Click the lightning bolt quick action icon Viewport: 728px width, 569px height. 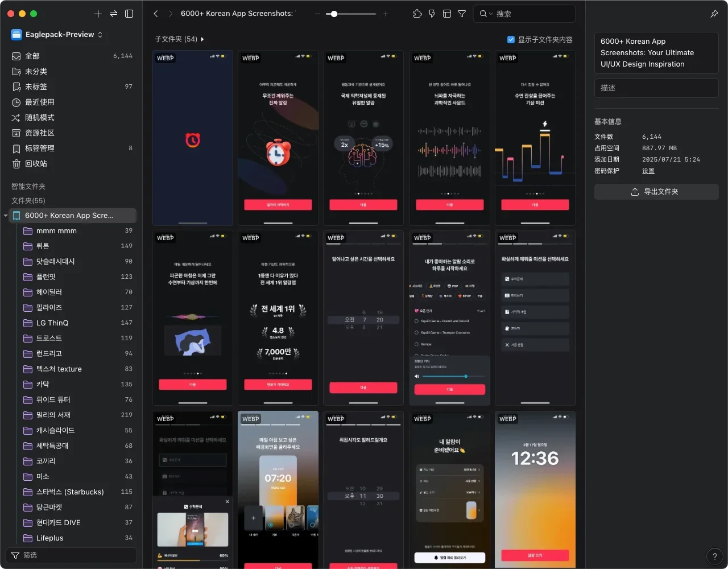coord(432,14)
